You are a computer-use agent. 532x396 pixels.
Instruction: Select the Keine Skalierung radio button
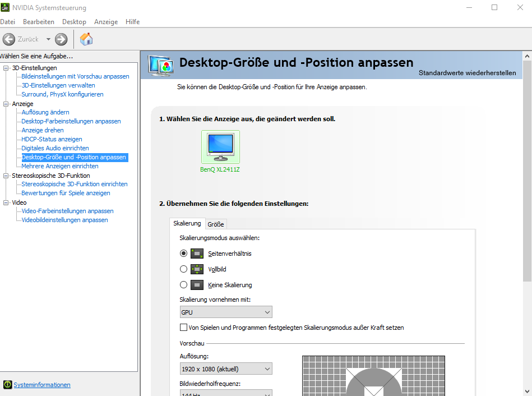(183, 284)
